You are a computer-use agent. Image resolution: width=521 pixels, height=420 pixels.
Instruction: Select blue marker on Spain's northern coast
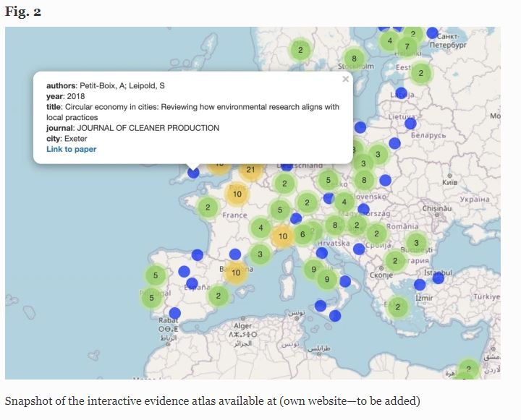(198, 254)
